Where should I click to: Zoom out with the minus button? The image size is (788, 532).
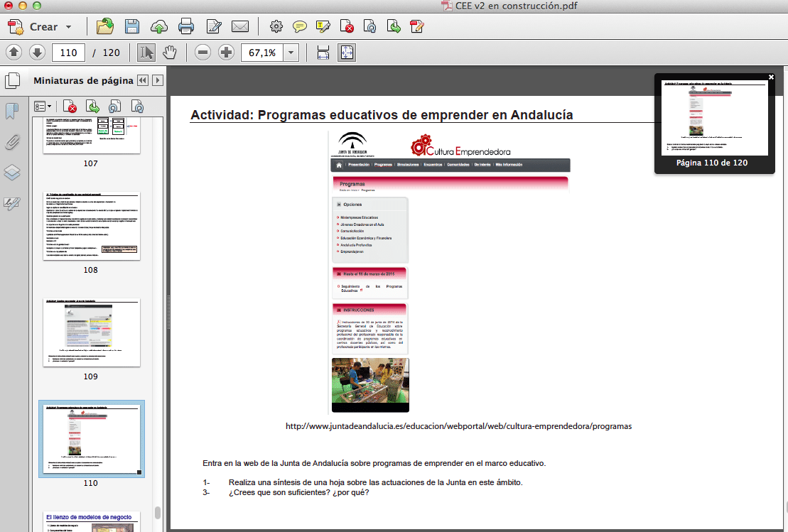(203, 53)
